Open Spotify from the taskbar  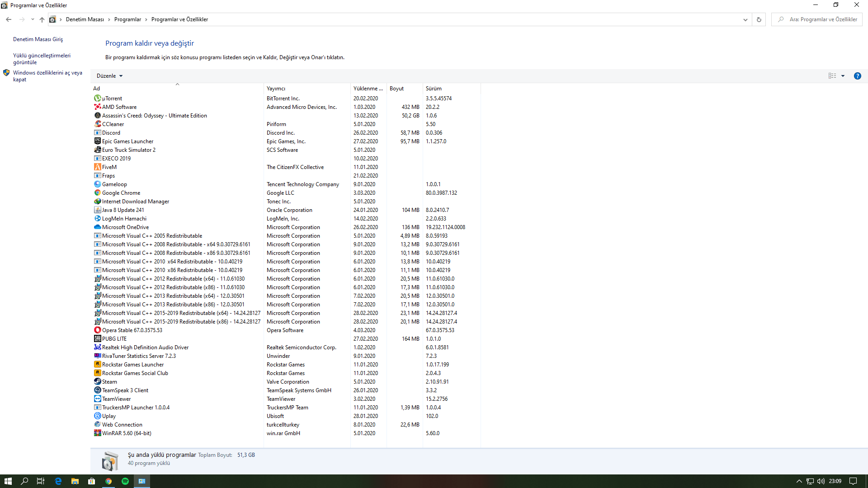point(125,481)
